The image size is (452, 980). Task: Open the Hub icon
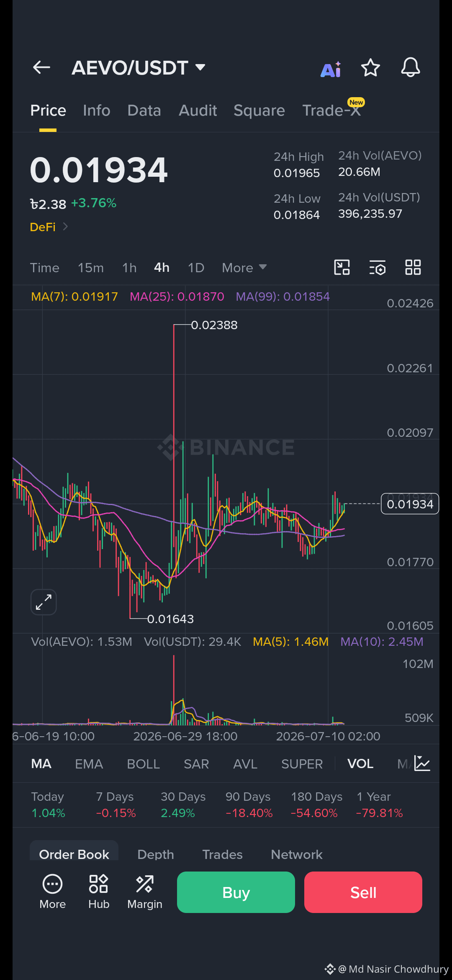99,892
